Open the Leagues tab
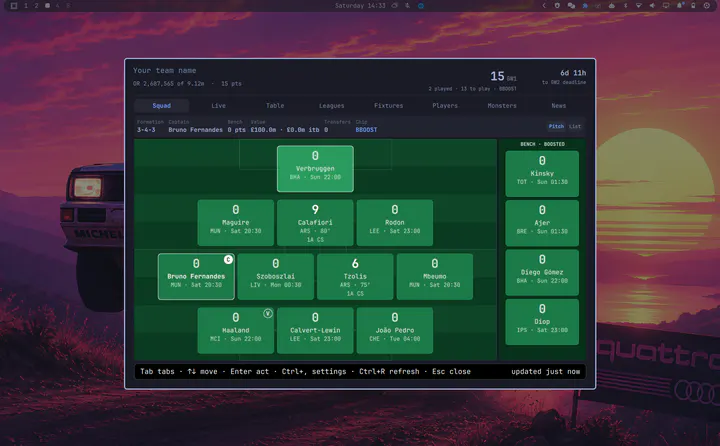The width and height of the screenshot is (720, 446). [x=332, y=106]
